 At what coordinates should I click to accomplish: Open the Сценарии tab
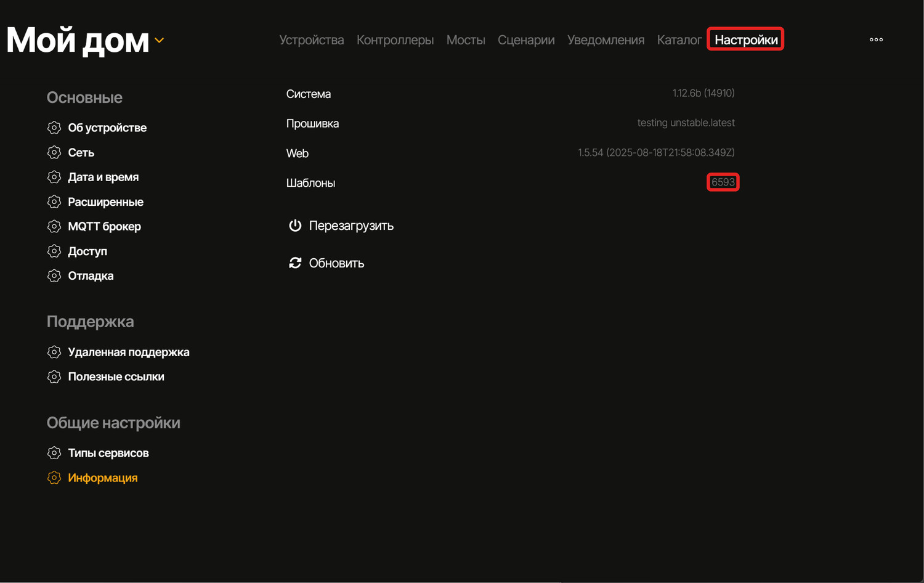tap(525, 40)
